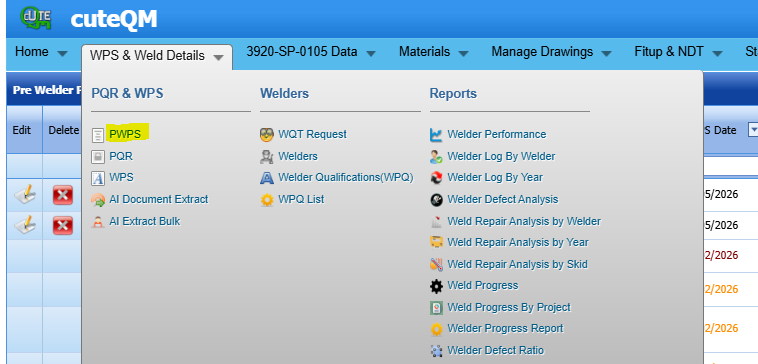Open WQT Request link
The width and height of the screenshot is (758, 364).
click(312, 134)
